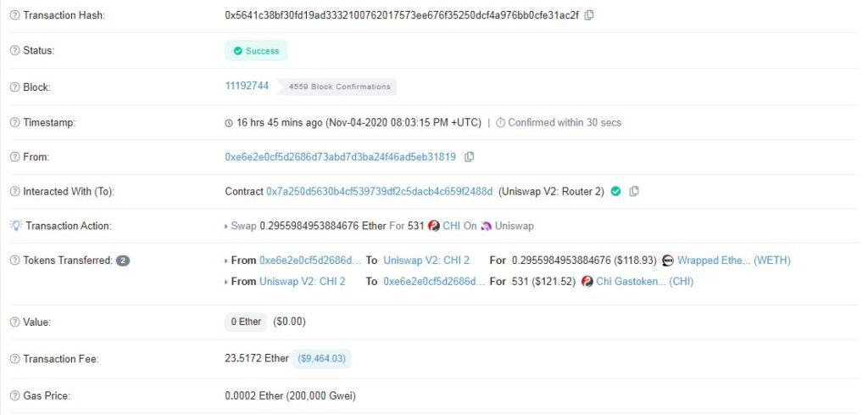Screen dimensions: 868x415
Task: Open the From address 0xe6e2e0cf5d...
Action: click(341, 157)
